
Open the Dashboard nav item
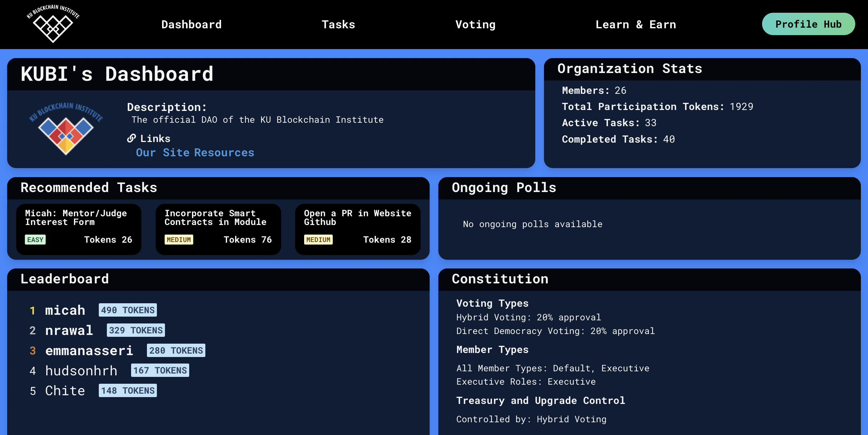coord(191,24)
